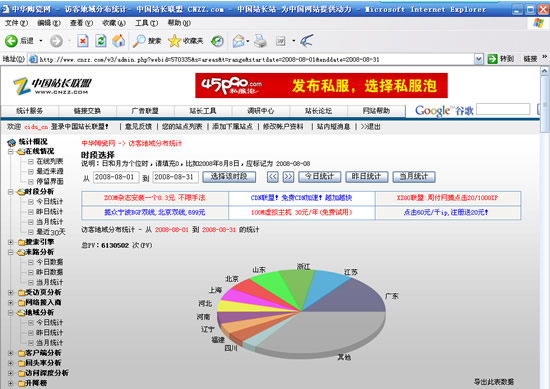Select the 站长工具 navigation tab

click(x=203, y=111)
